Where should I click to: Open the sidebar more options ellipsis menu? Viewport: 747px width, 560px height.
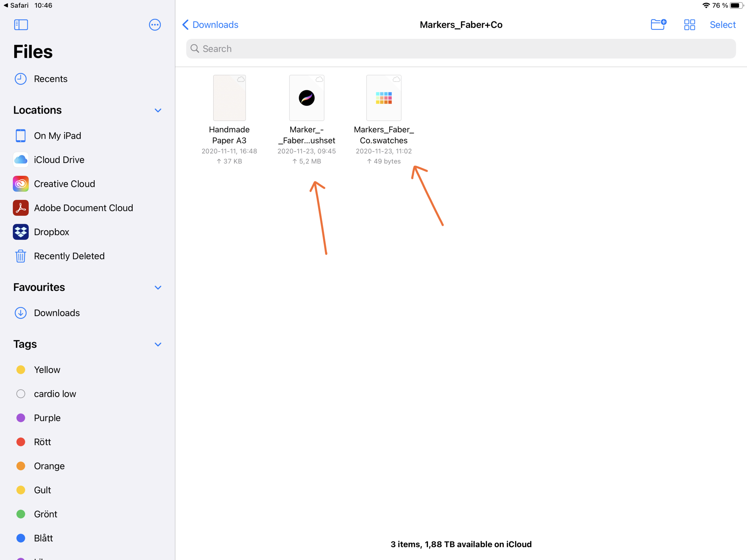155,25
